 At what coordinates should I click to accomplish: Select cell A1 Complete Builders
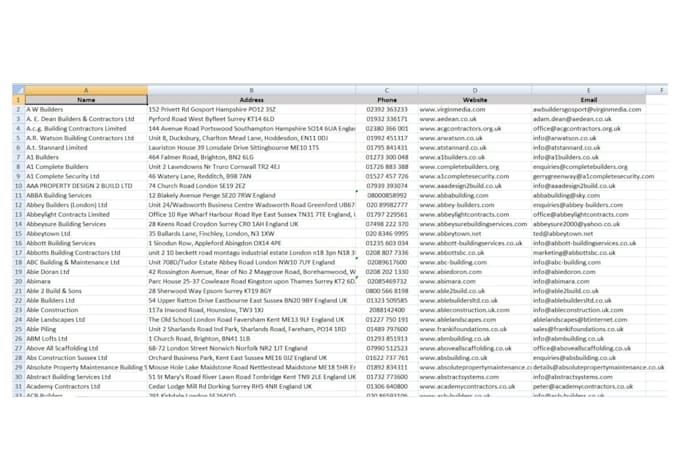pos(86,167)
